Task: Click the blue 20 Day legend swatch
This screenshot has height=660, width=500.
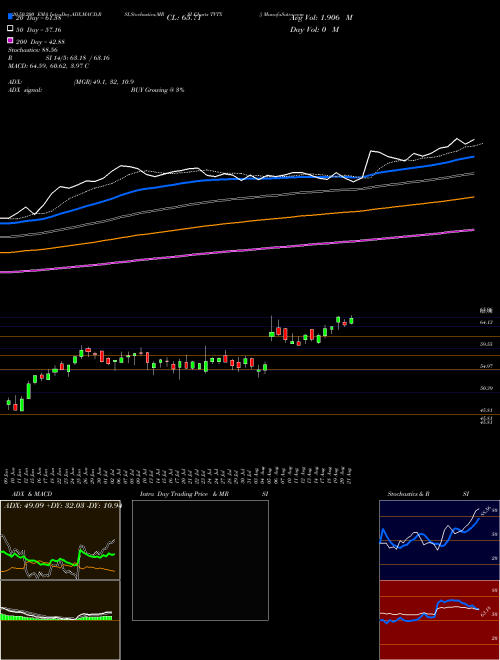Action: [x=11, y=17]
